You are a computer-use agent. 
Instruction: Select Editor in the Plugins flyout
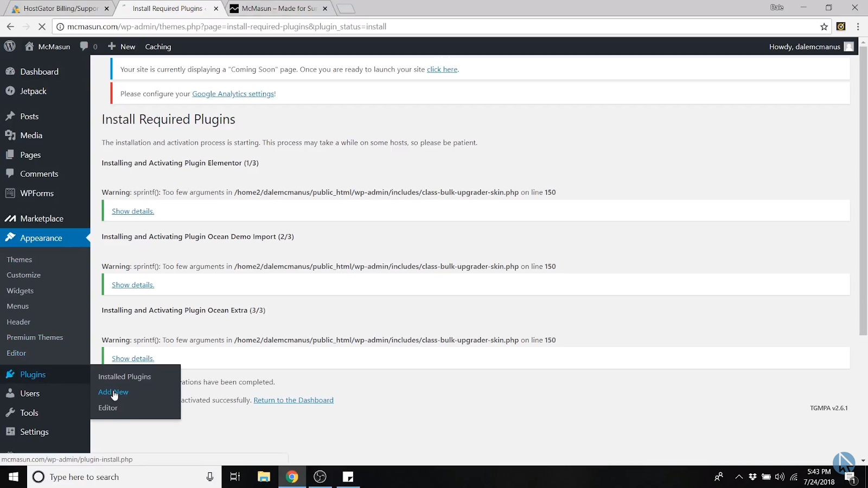pyautogui.click(x=108, y=408)
